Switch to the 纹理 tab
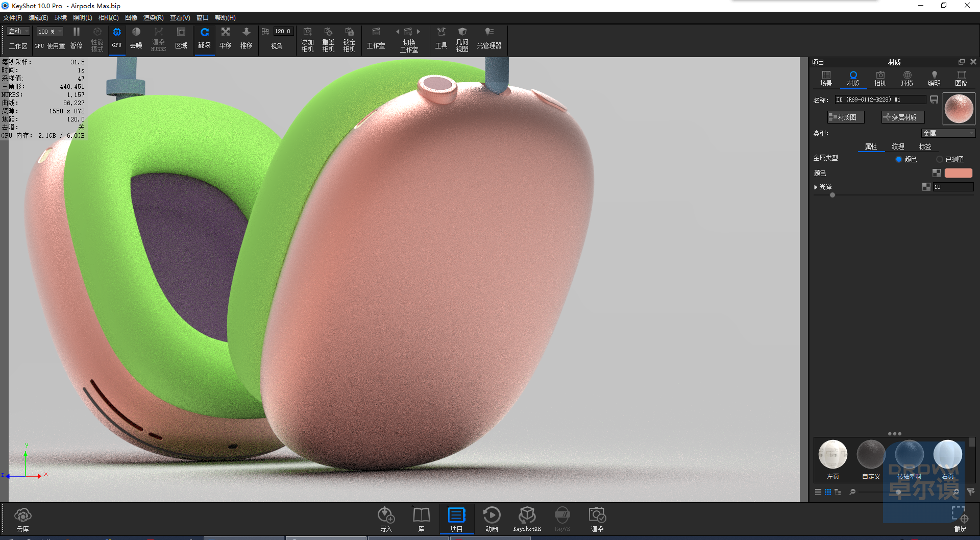Viewport: 980px width, 540px height. (x=898, y=146)
